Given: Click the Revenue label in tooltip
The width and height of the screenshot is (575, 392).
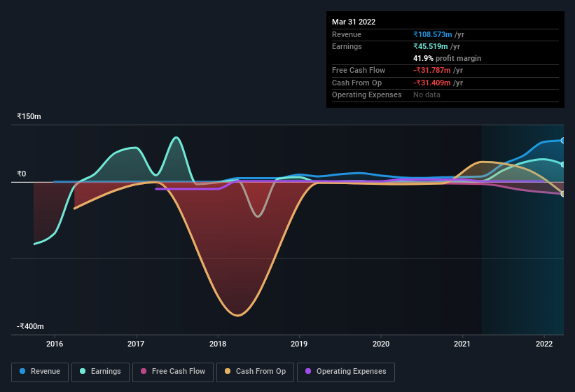Looking at the screenshot, I should tap(347, 34).
